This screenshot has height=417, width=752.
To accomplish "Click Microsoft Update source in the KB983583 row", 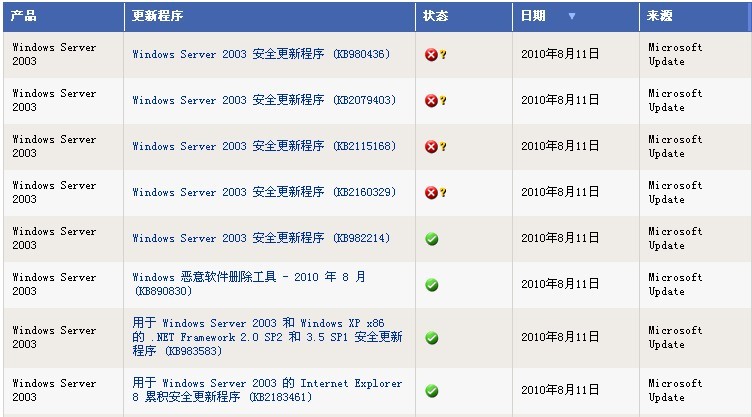I will 675,337.
